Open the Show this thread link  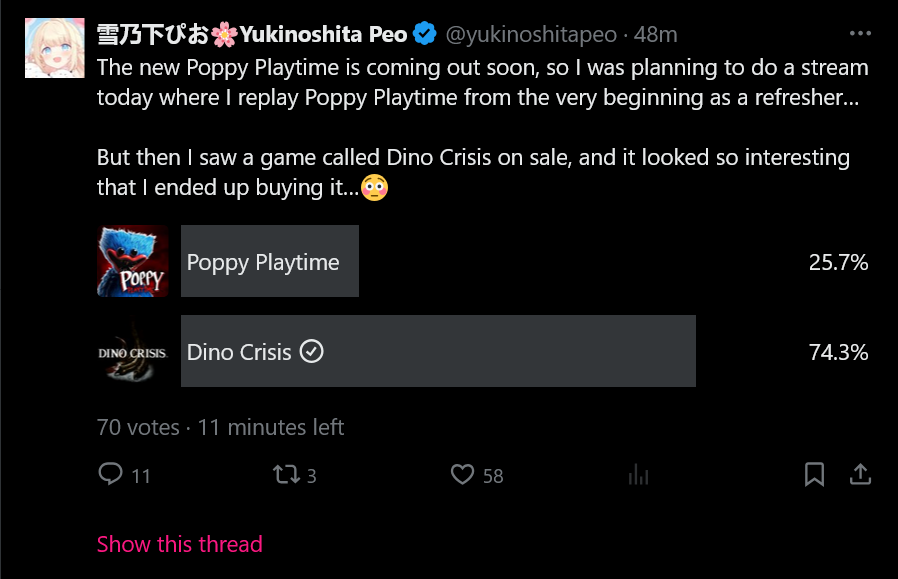click(x=180, y=544)
